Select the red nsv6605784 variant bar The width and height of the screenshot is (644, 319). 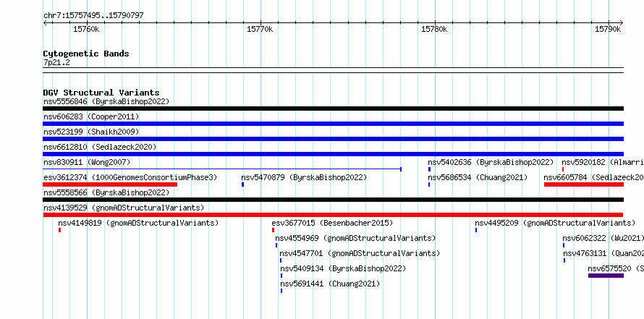[584, 184]
